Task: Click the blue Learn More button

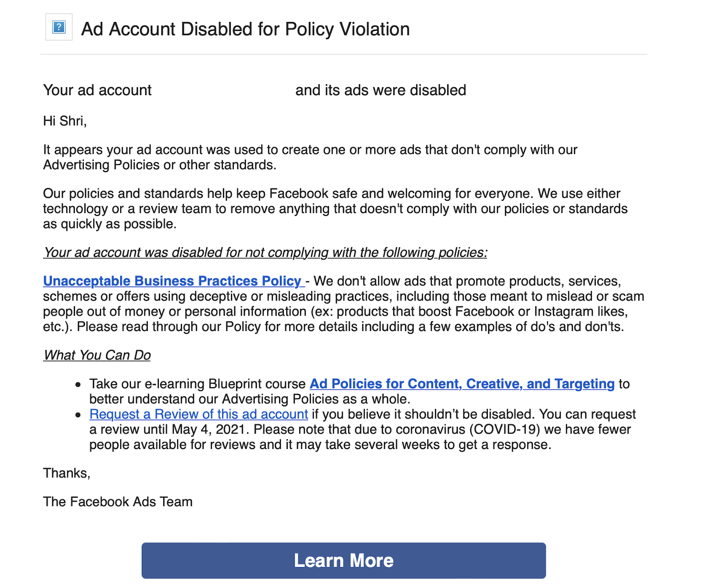Action: click(x=344, y=560)
